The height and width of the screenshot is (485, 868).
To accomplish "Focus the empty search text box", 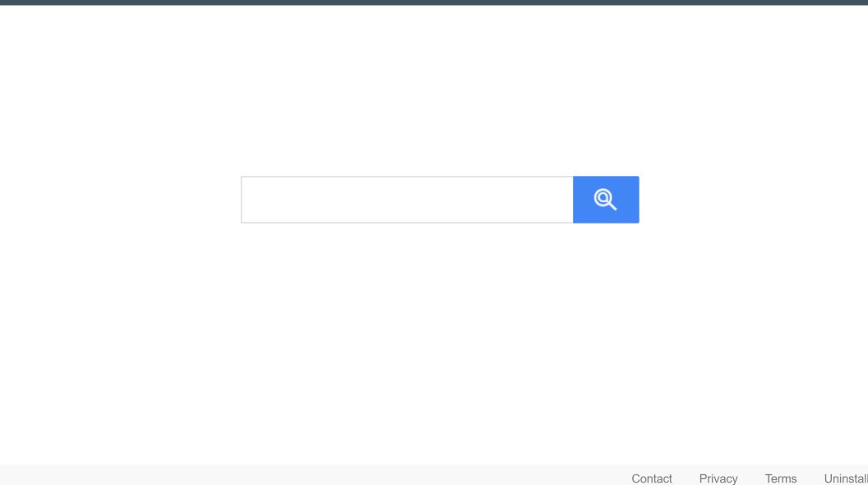I will tap(407, 200).
